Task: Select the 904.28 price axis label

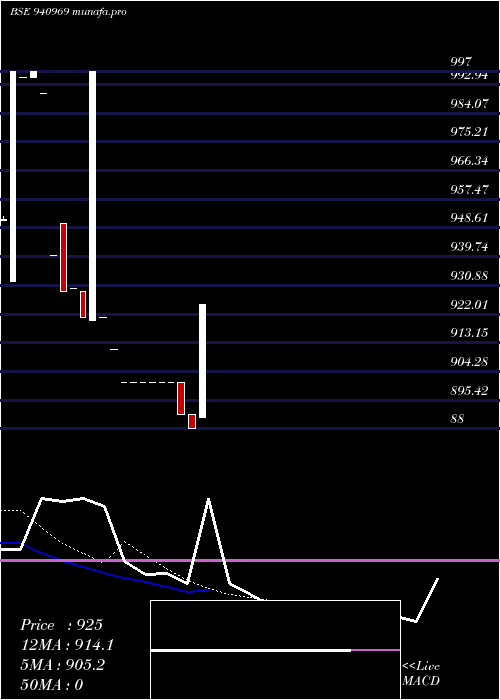Action: pyautogui.click(x=469, y=362)
